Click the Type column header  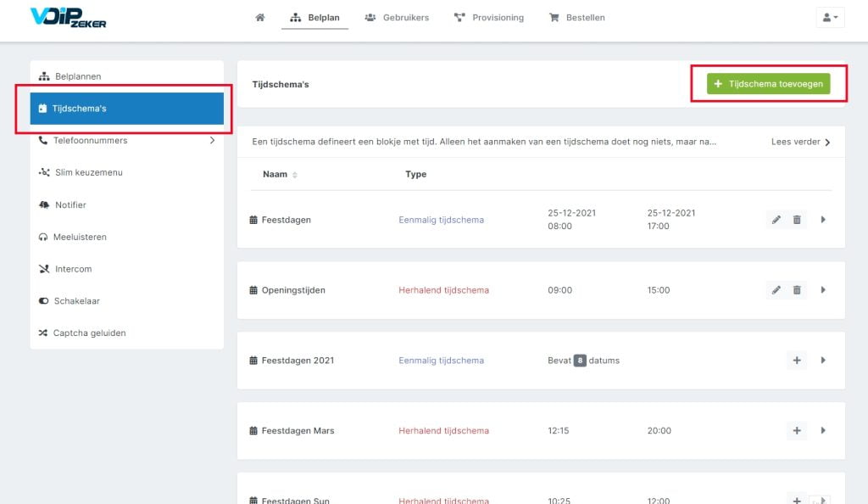click(415, 175)
